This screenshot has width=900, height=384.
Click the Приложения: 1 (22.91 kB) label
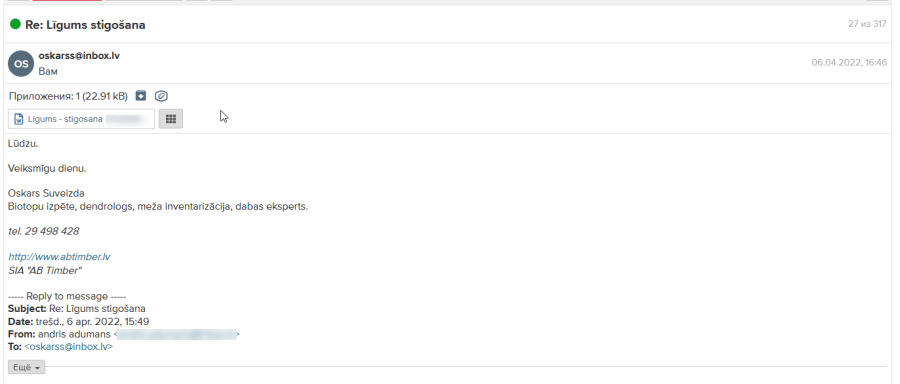(x=68, y=96)
